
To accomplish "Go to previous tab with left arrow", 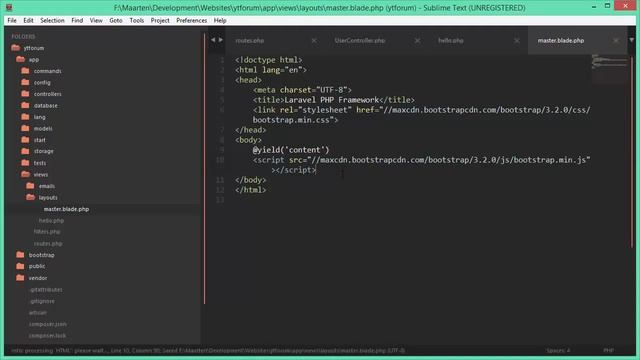I will (x=213, y=40).
